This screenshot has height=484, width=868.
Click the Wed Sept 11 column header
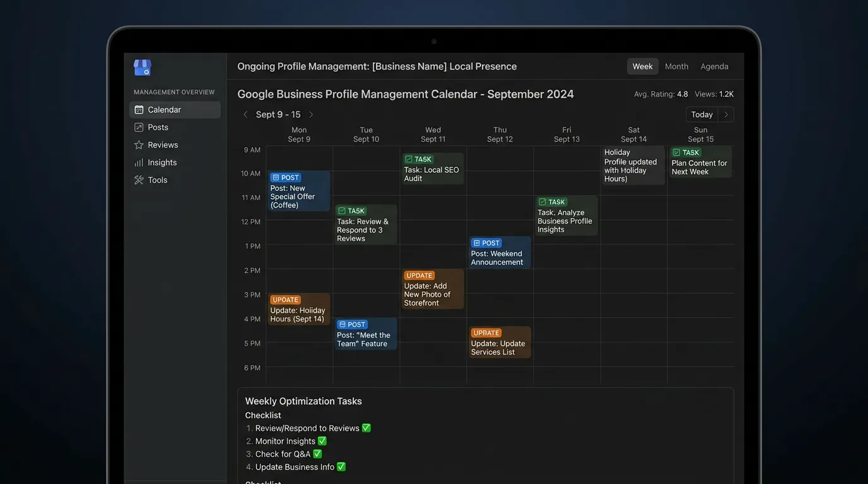click(x=433, y=135)
